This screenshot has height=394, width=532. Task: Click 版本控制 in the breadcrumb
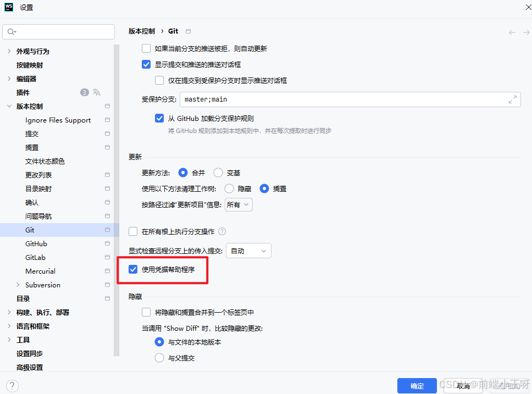click(142, 31)
